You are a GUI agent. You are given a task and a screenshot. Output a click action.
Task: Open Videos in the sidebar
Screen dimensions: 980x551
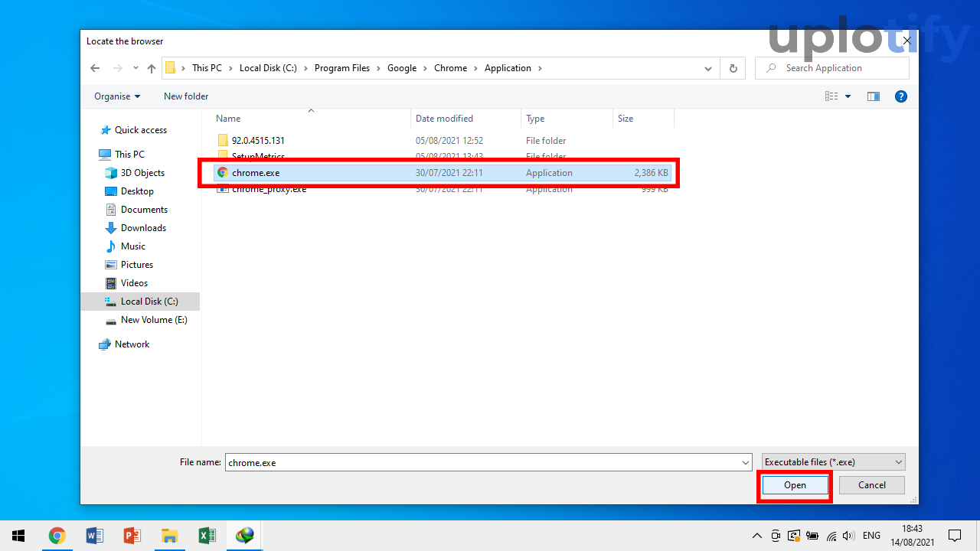click(134, 283)
